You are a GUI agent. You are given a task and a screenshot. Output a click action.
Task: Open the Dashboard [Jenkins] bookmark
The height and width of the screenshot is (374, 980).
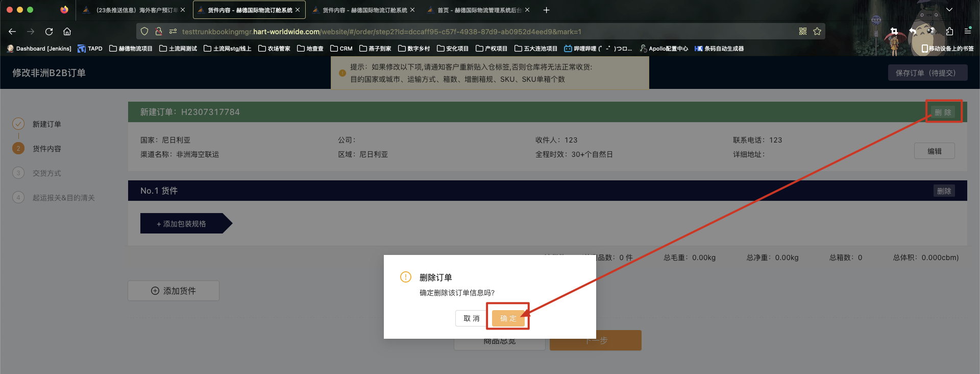click(x=39, y=49)
